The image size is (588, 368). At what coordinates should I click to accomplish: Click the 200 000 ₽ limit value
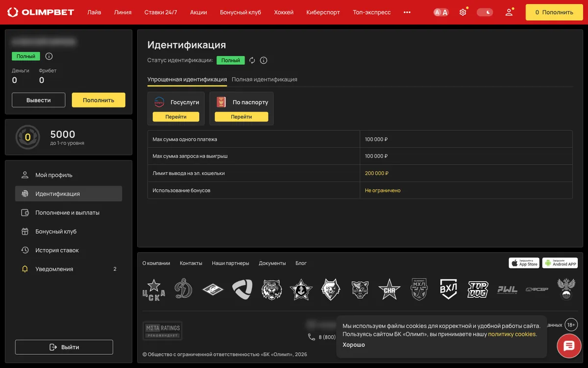click(377, 173)
